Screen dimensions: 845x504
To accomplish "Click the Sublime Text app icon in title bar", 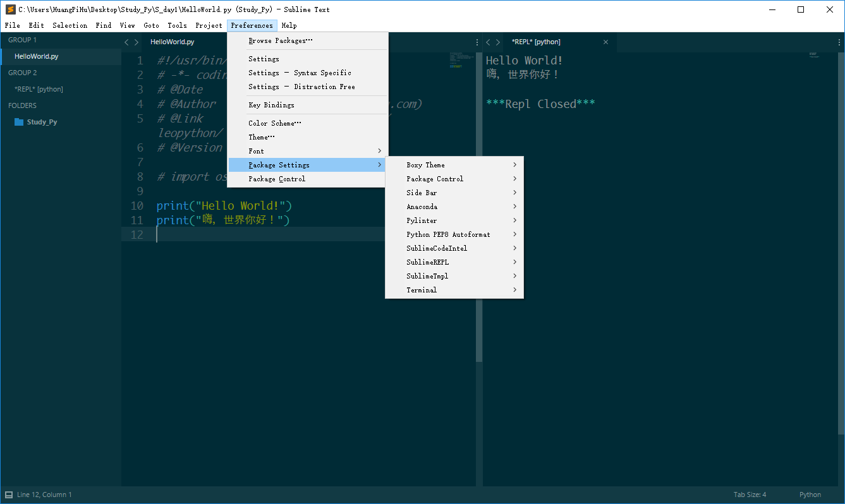I will click(10, 9).
